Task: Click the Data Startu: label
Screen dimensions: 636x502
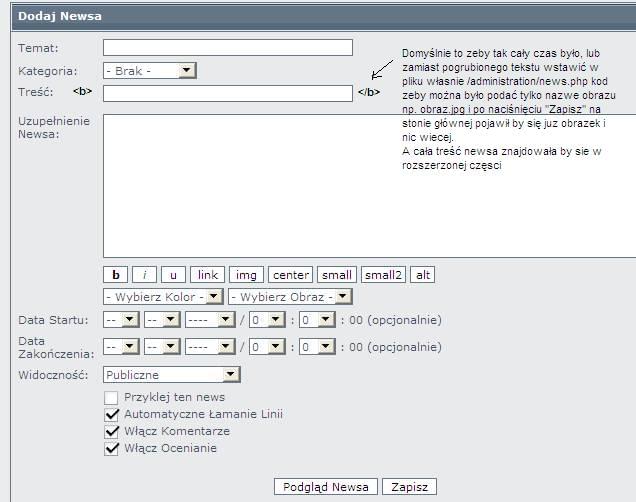Action: 53,320
